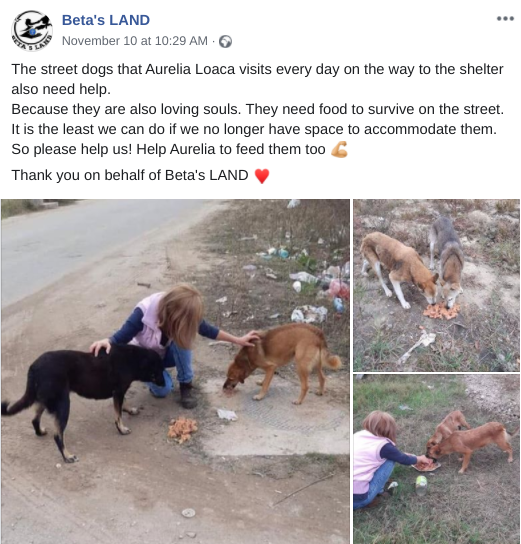The image size is (521, 544).
Task: Open the three-dot post options menu
Action: (x=505, y=18)
